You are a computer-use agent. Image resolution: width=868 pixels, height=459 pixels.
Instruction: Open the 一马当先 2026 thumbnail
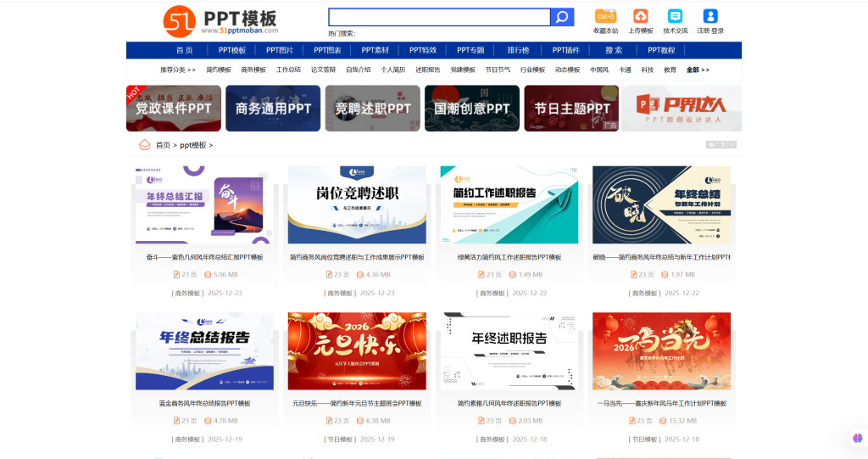pyautogui.click(x=661, y=351)
